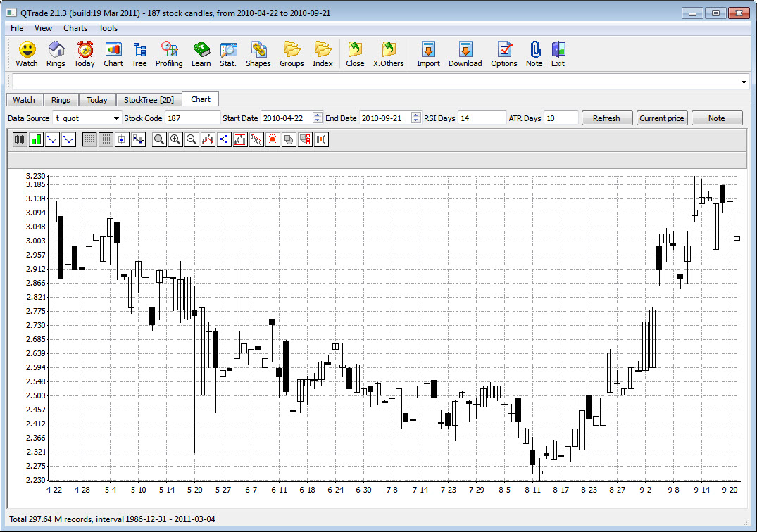Open the Stat. toolbar icon

point(228,53)
